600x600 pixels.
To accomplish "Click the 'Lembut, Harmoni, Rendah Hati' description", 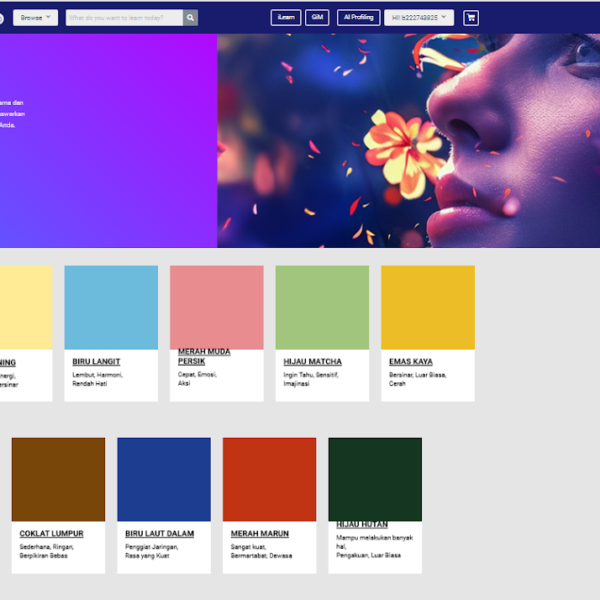I will pyautogui.click(x=98, y=379).
